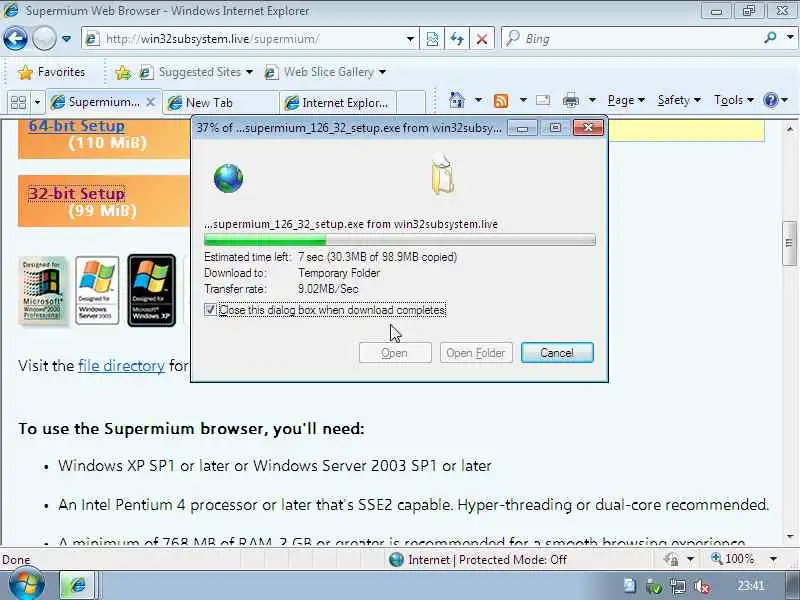Viewport: 800px width, 600px height.
Task: Open the Tools menu
Action: [733, 100]
